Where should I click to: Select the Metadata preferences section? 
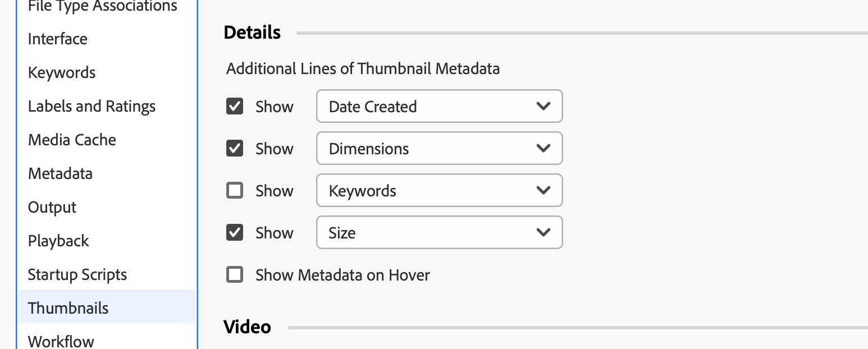tap(60, 173)
